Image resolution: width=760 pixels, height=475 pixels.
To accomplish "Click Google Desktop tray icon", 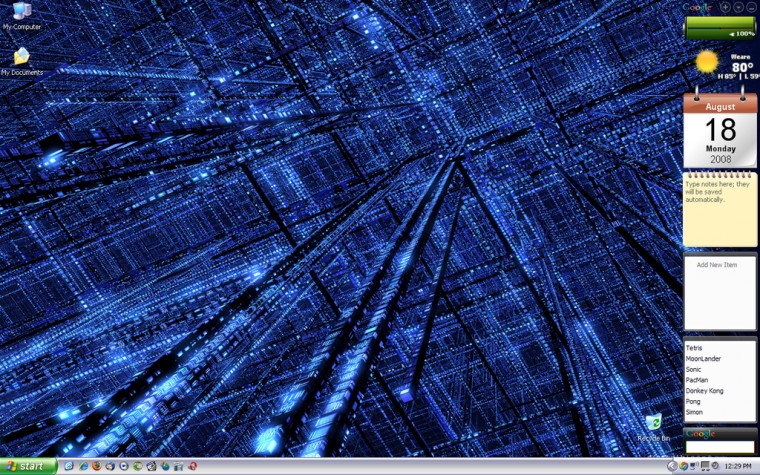I will point(683,466).
